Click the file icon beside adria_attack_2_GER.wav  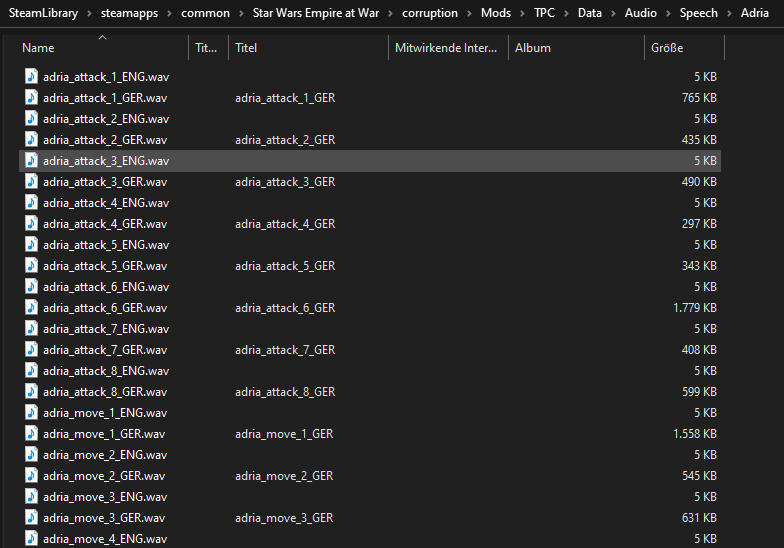31,139
